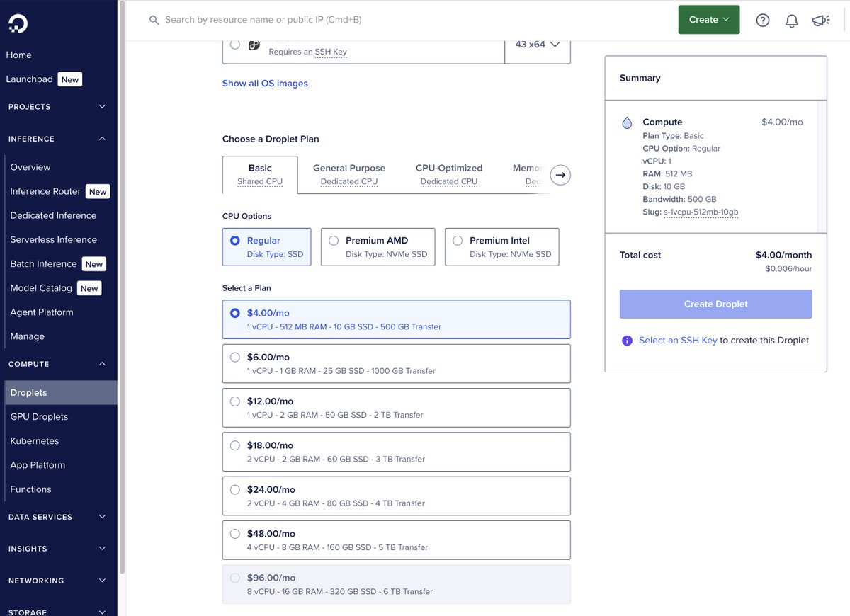Click the announcements megaphone icon

[x=821, y=21]
